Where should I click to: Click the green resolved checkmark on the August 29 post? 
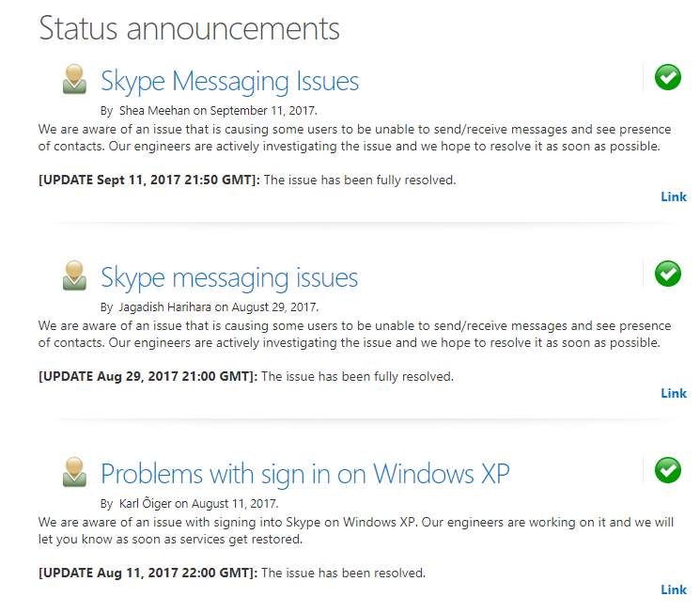[668, 274]
